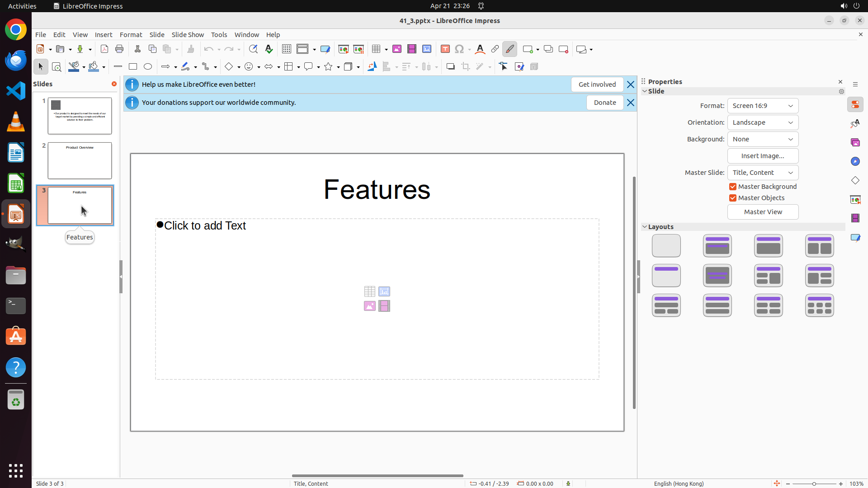The width and height of the screenshot is (868, 488).
Task: Select the Product Overview slide thumbnail
Action: tap(80, 161)
